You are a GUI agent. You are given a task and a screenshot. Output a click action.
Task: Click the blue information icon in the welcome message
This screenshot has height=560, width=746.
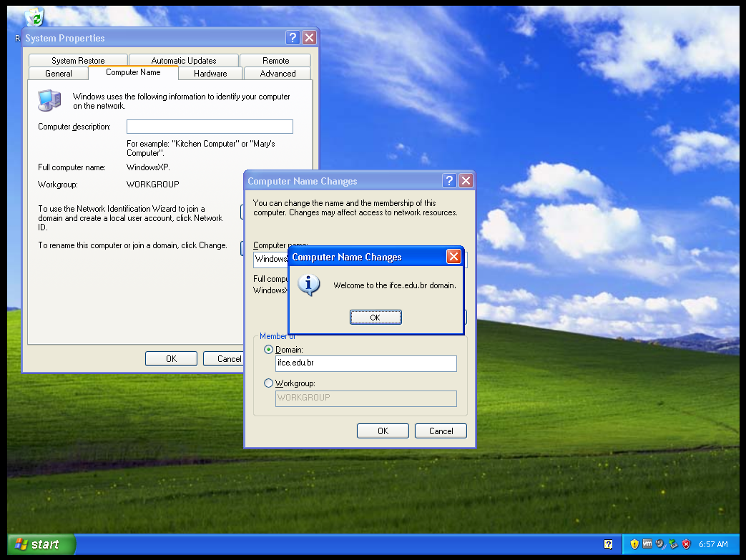click(308, 285)
